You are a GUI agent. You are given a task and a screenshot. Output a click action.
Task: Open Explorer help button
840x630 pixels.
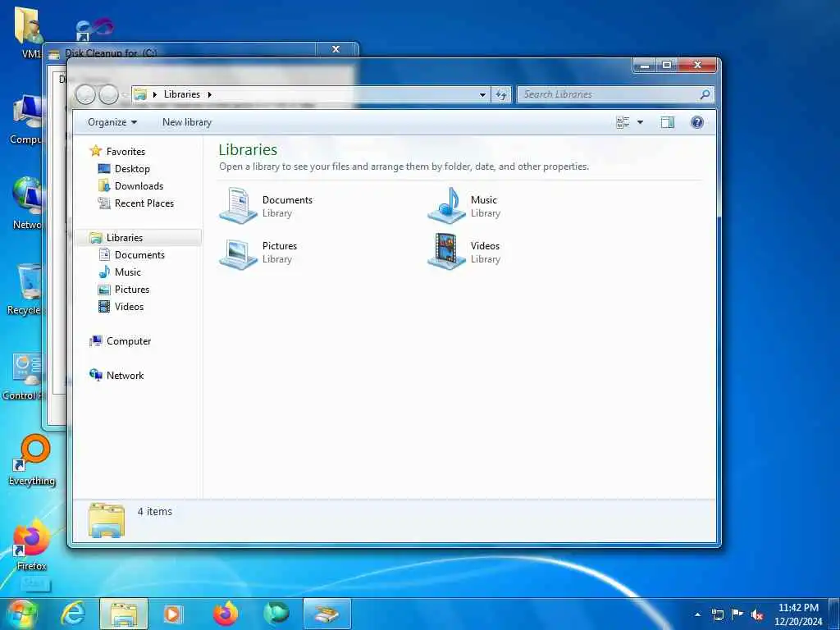(697, 123)
